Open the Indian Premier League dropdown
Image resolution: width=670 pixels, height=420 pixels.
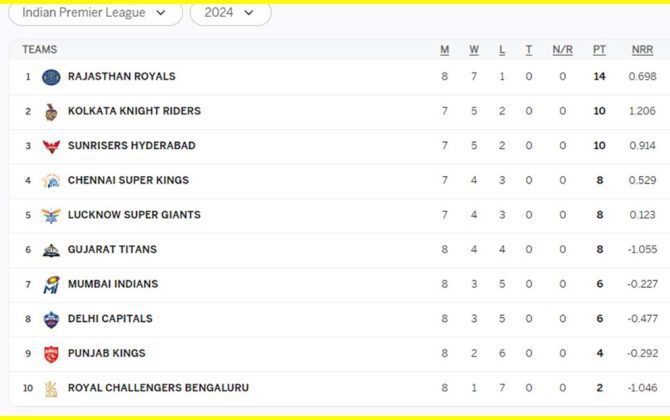100,13
